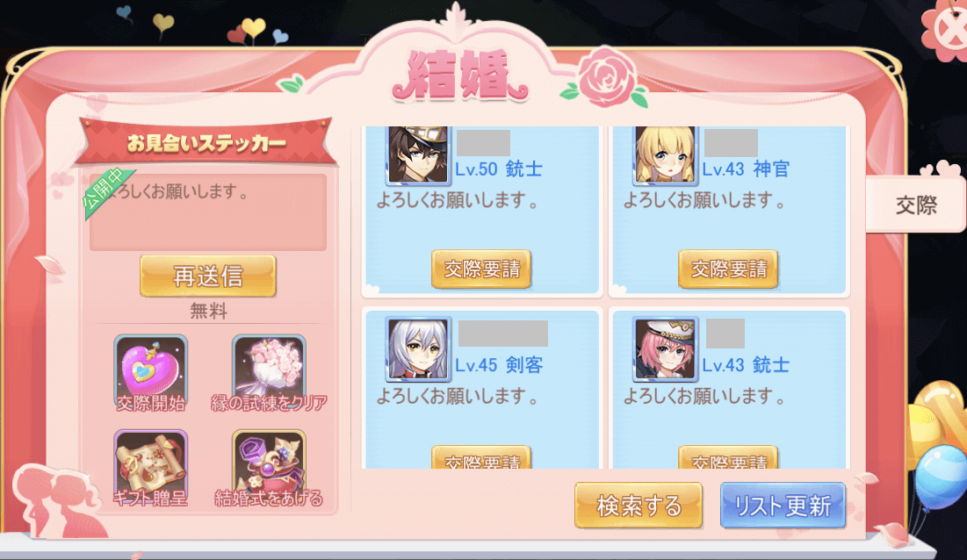Refresh with the リスト更新 button

point(783,506)
